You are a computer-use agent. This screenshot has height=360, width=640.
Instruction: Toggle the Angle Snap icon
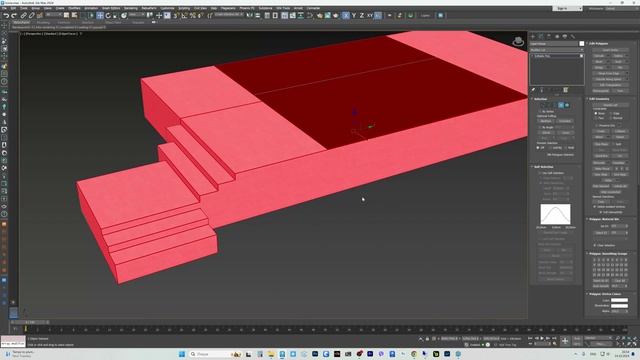coord(184,16)
